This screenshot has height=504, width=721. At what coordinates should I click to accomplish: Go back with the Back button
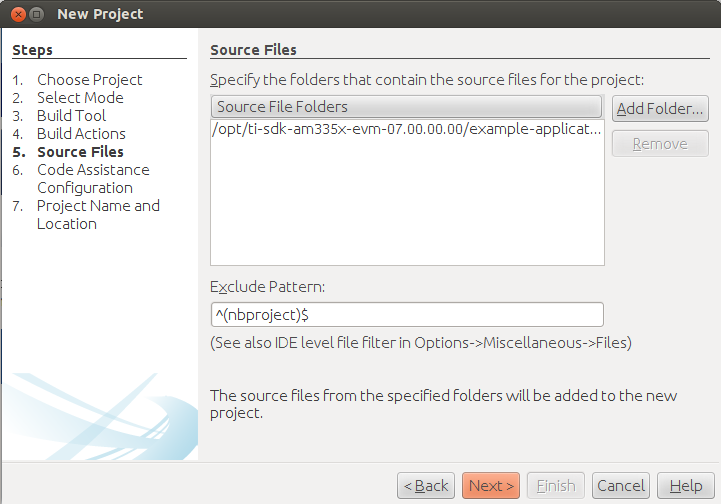pyautogui.click(x=426, y=486)
